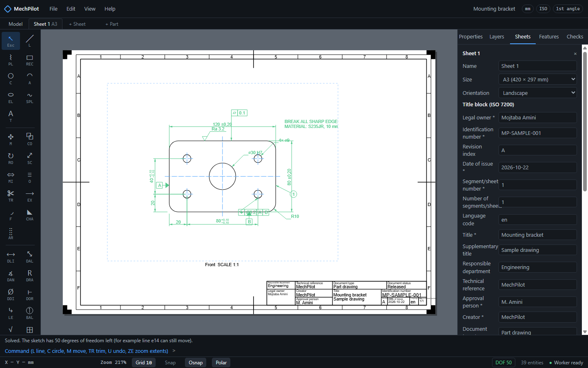Activate the Chamfer (CHA) tool
588x368 pixels.
point(30,215)
